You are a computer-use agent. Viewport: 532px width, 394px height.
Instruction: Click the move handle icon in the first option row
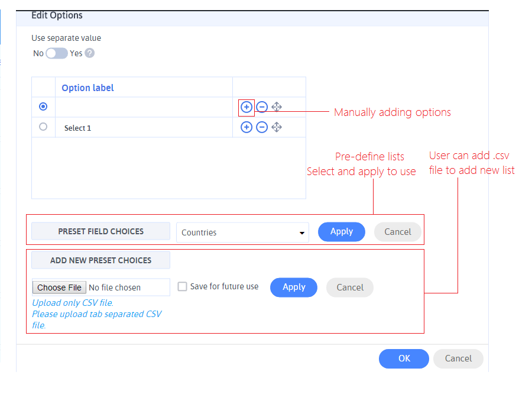pos(277,107)
